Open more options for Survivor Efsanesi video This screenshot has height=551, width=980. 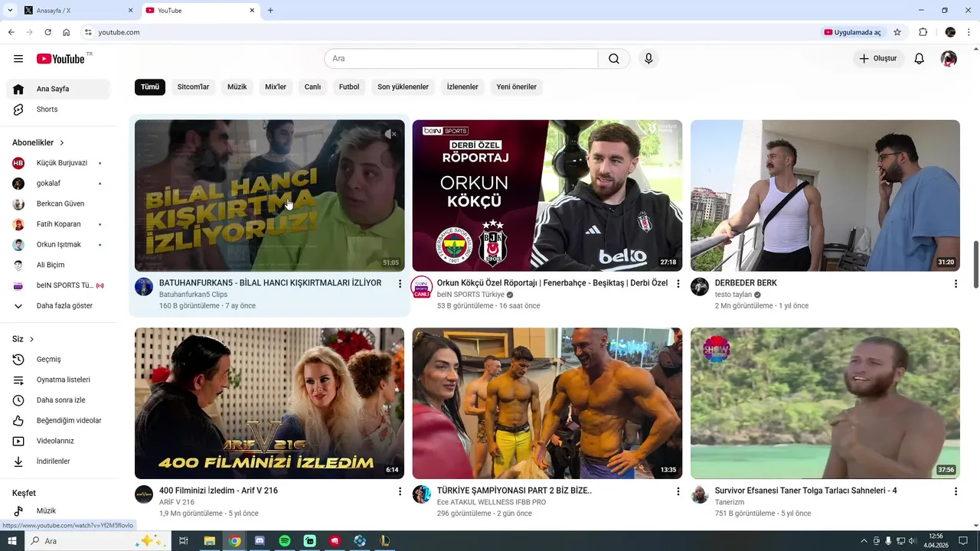[955, 491]
